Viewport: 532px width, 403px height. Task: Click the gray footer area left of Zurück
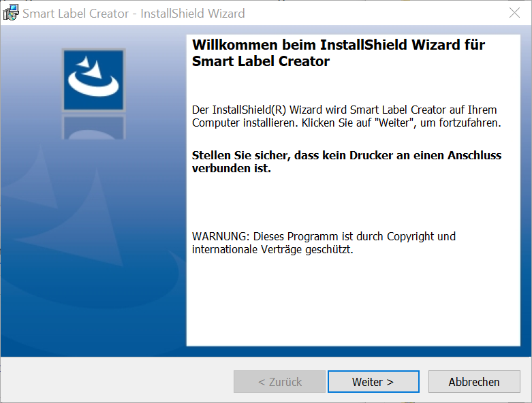(116, 381)
